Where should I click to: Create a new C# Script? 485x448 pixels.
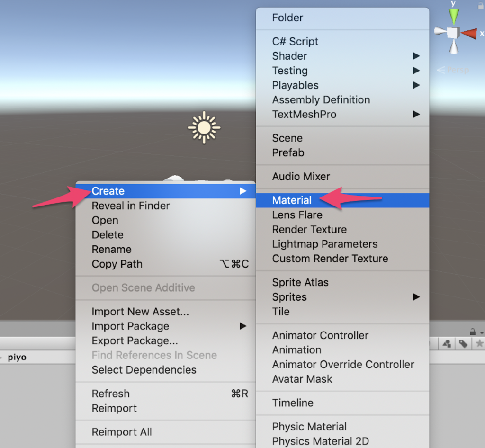(342, 41)
